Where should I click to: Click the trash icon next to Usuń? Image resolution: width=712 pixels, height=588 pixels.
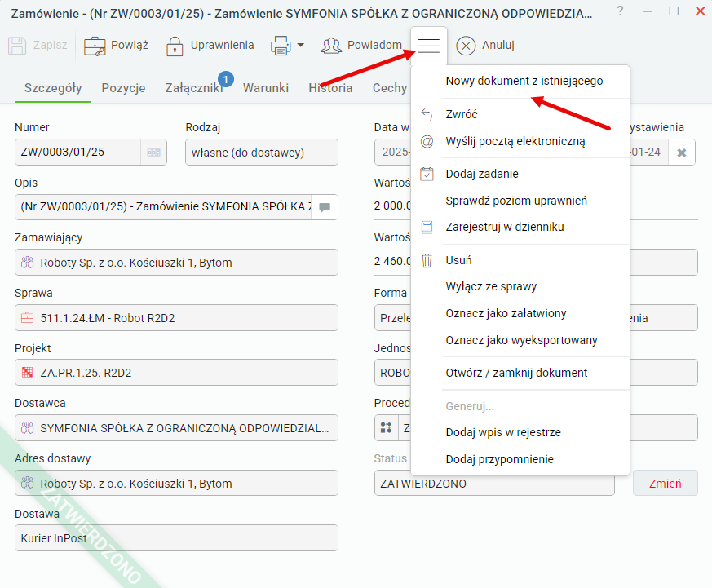[427, 260]
